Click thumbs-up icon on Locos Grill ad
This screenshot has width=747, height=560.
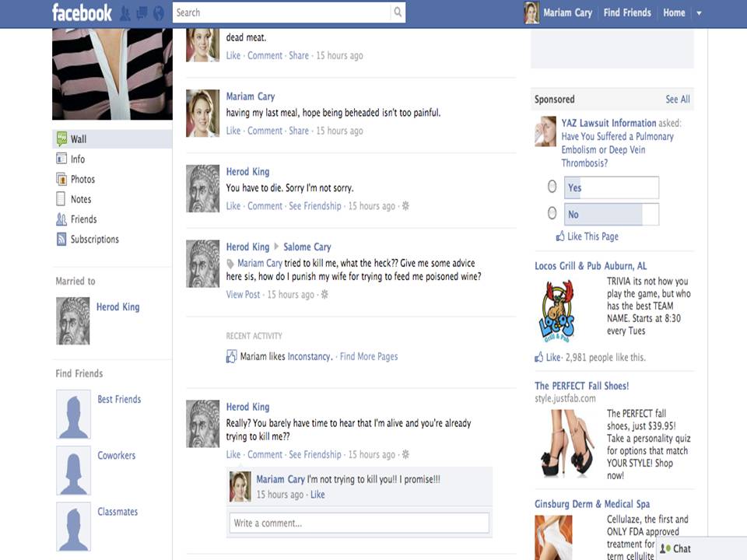coord(538,357)
